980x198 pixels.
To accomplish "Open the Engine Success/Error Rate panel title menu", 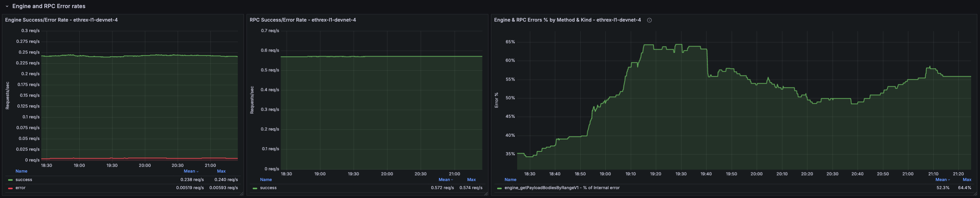I will click(61, 20).
